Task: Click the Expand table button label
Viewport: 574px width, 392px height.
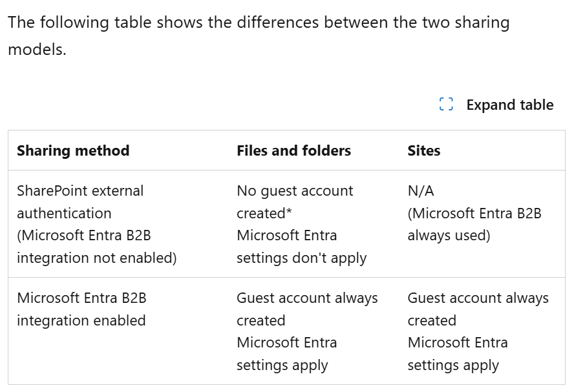Action: click(509, 105)
